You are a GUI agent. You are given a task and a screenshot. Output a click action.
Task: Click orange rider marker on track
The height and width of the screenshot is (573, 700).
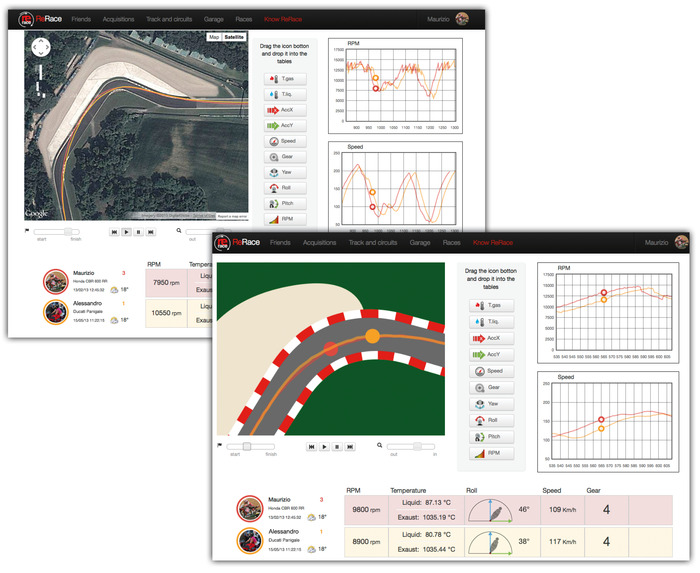(x=372, y=336)
